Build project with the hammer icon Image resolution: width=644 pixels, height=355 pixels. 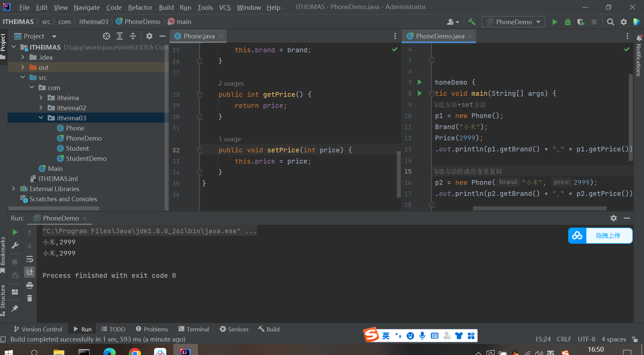472,22
